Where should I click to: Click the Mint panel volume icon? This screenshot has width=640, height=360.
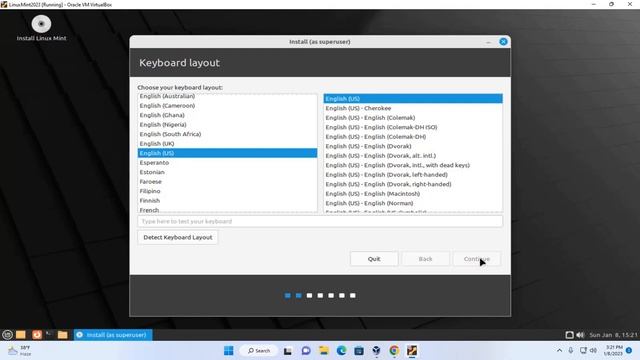pos(580,335)
